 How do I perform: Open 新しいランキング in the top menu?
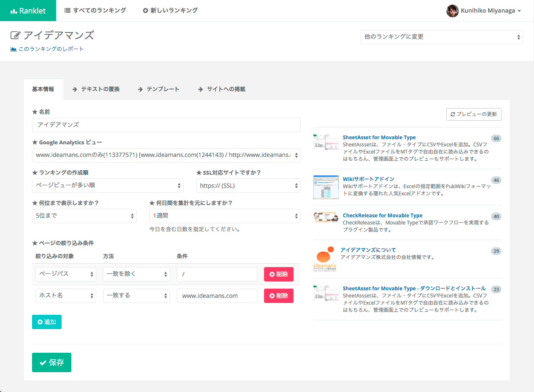170,11
